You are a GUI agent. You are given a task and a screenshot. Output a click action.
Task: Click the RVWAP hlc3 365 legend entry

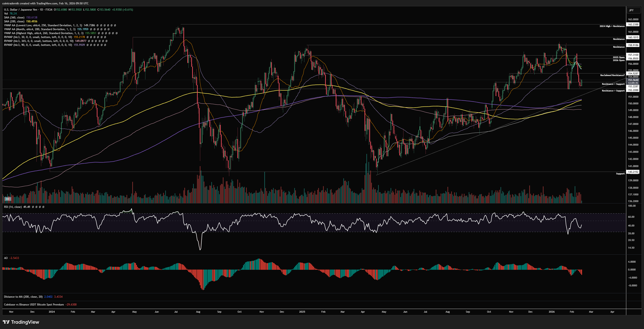coord(38,41)
